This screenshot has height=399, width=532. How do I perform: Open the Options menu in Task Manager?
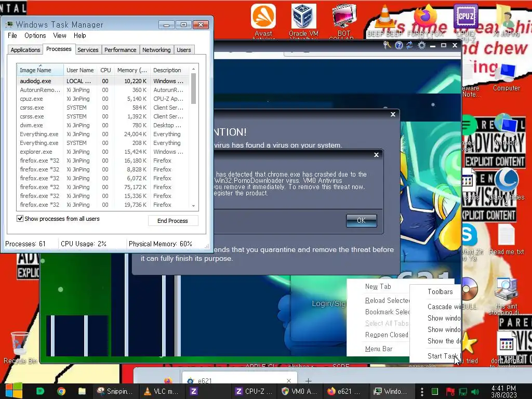35,35
